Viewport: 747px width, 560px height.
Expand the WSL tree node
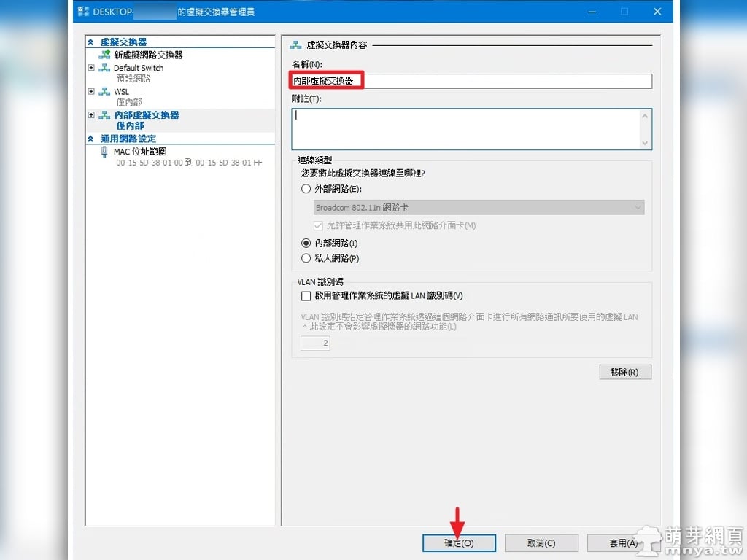(91, 92)
